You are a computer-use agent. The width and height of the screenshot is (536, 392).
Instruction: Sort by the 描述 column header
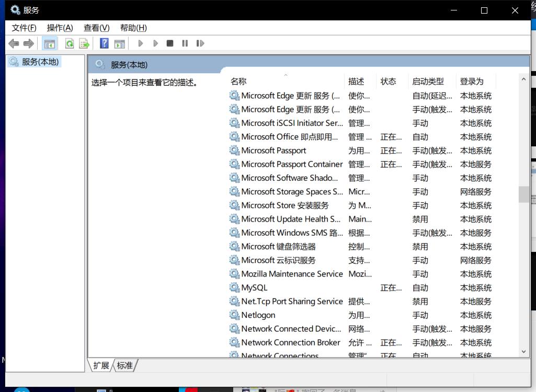click(x=360, y=82)
